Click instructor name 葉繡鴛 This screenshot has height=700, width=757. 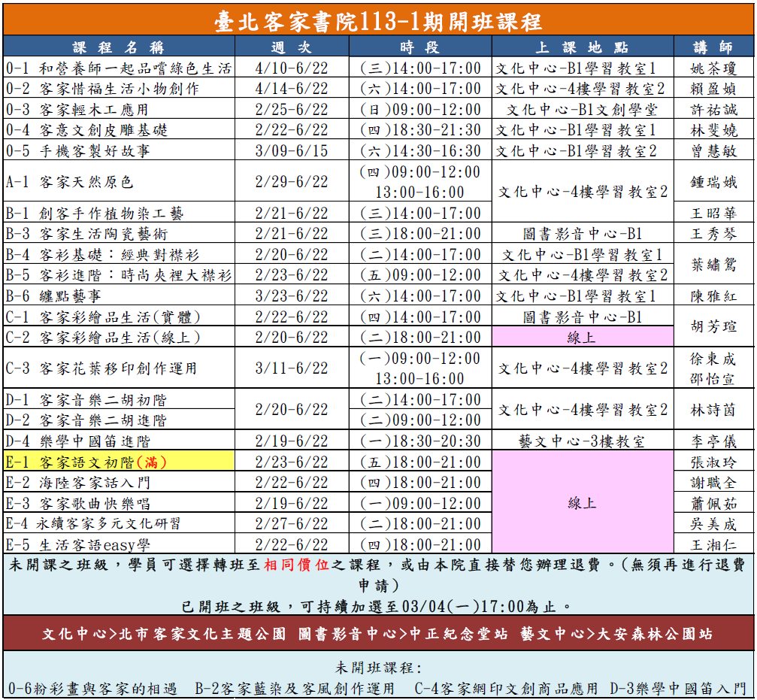click(713, 265)
